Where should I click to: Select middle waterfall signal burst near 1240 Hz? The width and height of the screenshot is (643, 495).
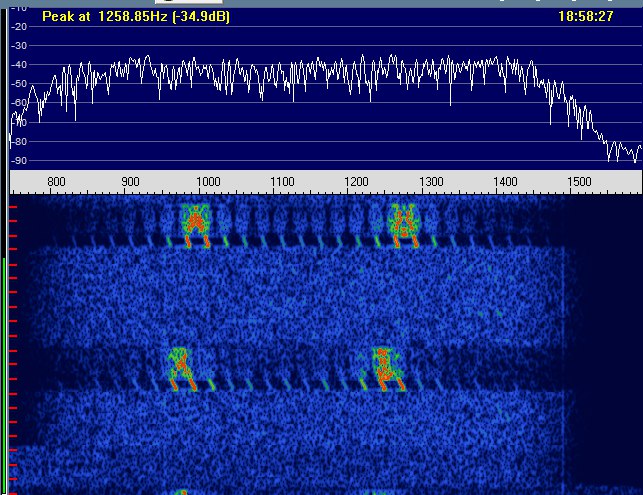click(383, 367)
